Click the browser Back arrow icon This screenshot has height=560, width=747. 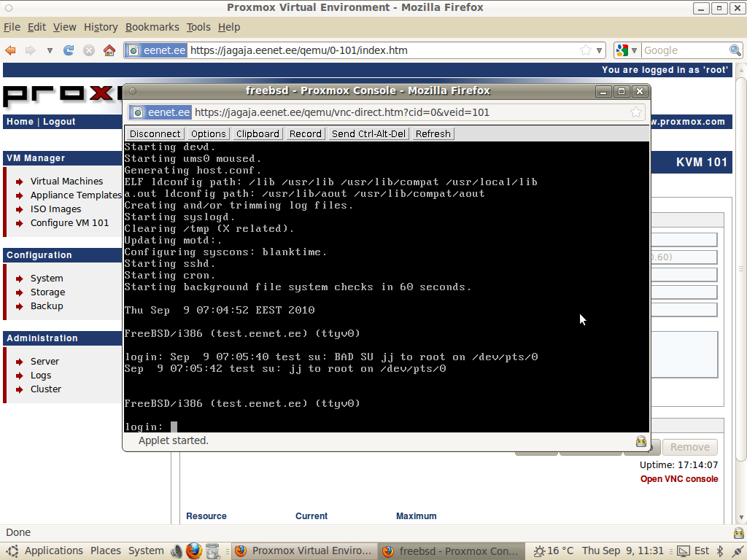10,50
